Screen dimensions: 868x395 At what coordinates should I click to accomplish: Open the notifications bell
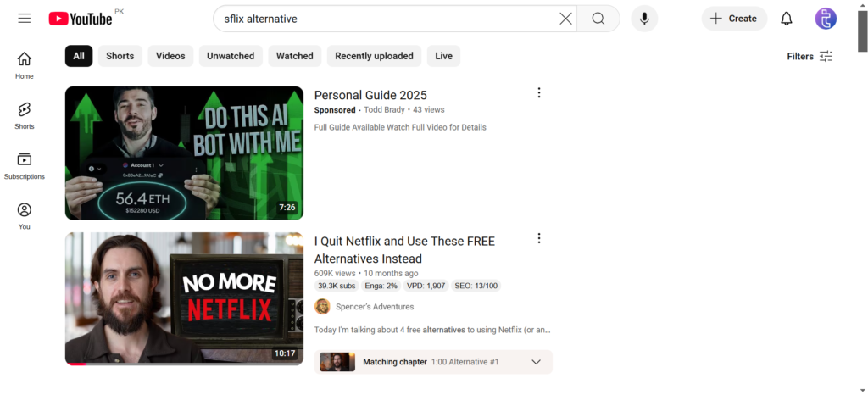click(x=786, y=19)
